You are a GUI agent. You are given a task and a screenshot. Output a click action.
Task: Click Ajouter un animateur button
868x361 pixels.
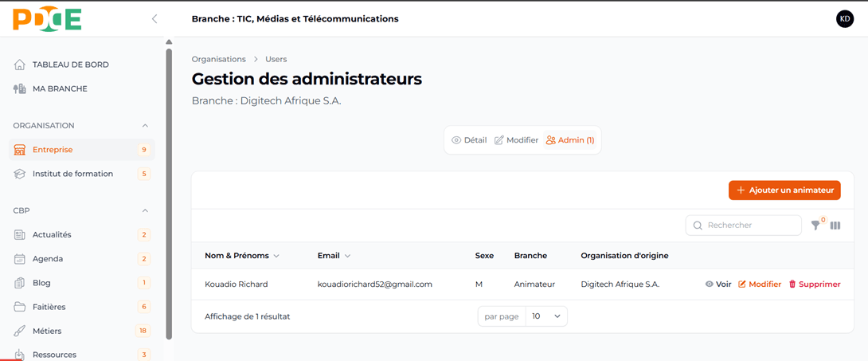click(784, 190)
